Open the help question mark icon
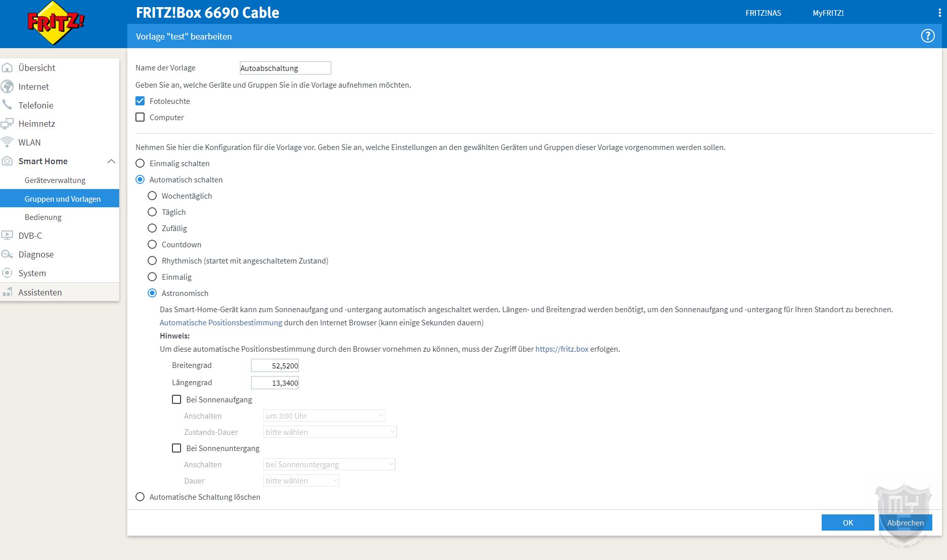This screenshot has height=560, width=947. [927, 36]
